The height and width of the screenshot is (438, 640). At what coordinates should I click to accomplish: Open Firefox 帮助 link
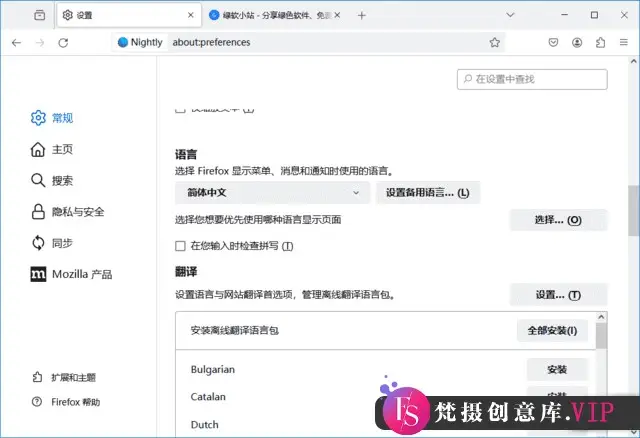coord(66,402)
